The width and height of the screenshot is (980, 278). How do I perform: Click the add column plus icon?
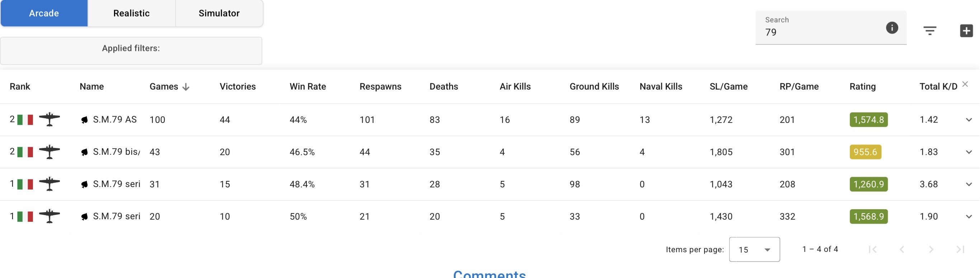[966, 30]
